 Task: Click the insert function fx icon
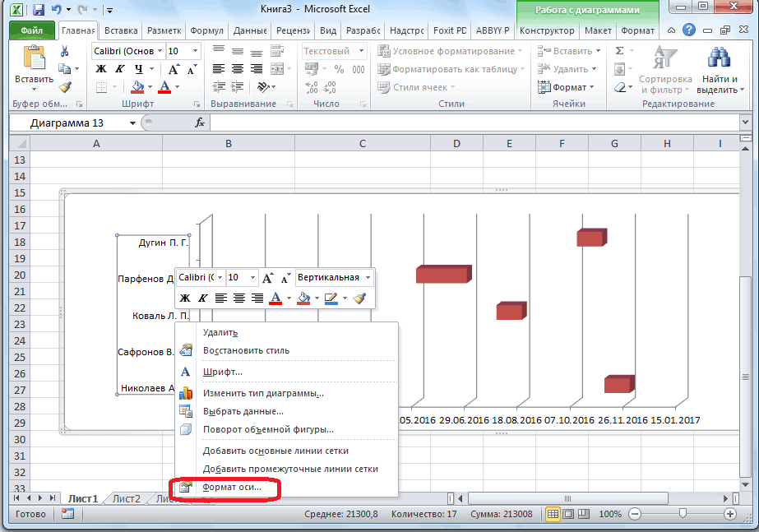(200, 123)
